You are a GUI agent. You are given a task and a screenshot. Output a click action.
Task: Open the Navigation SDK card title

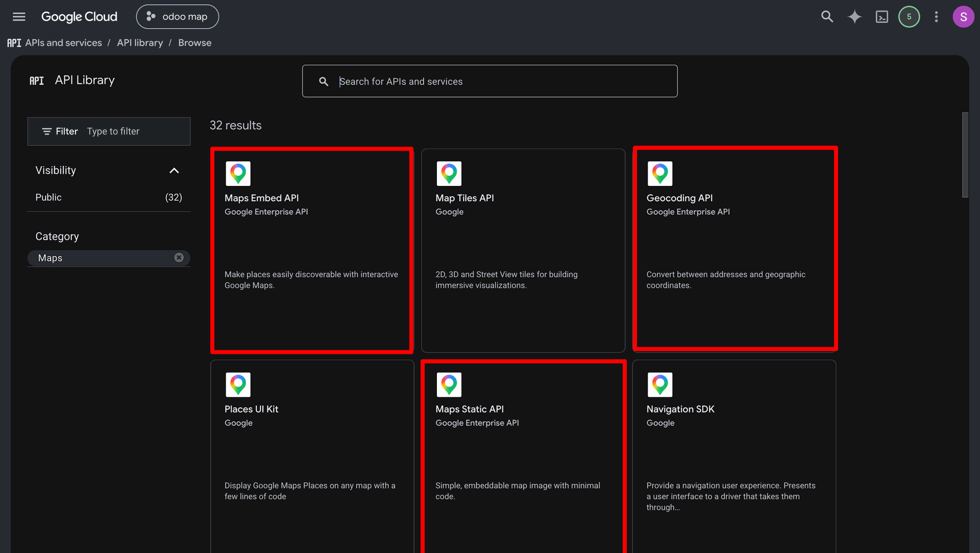680,409
